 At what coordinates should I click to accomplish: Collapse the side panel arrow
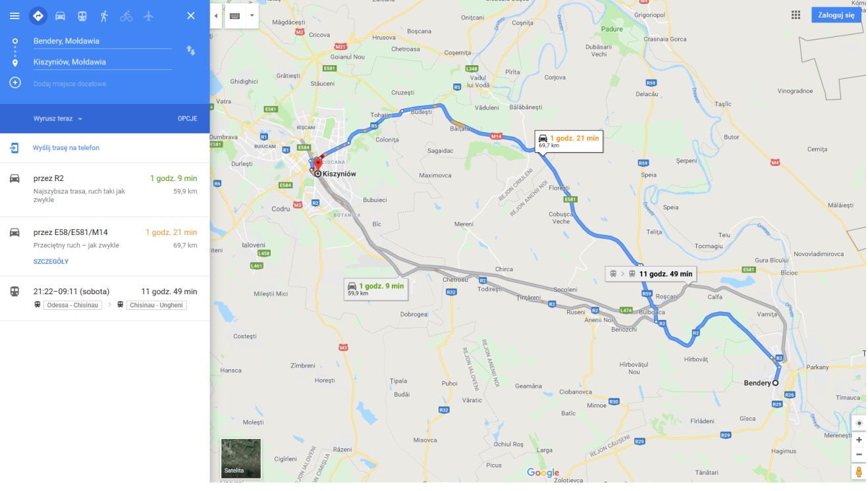tap(215, 15)
